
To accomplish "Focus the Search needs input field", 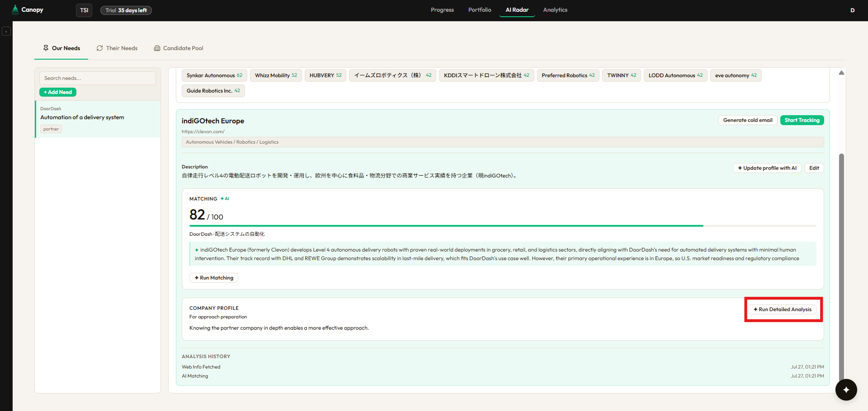I will point(98,78).
